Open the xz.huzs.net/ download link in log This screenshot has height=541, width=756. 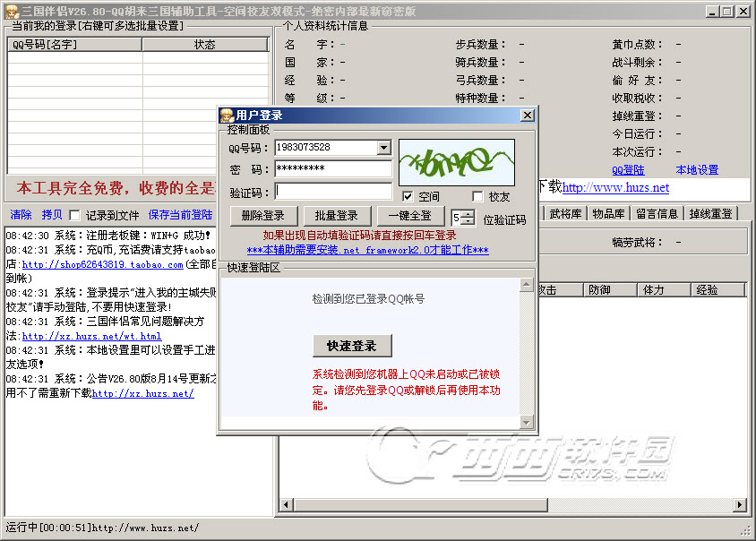(x=142, y=393)
